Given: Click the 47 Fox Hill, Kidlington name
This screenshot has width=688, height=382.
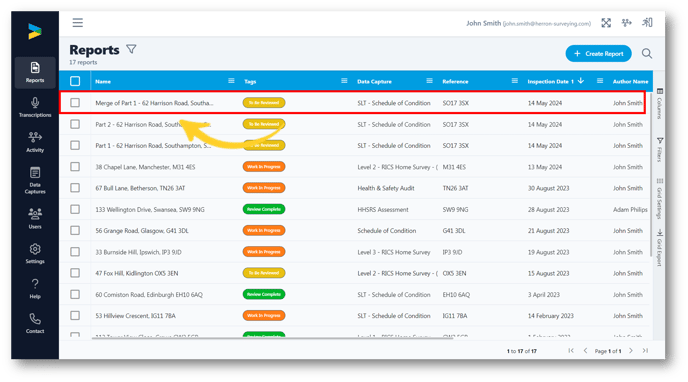Looking at the screenshot, I should (136, 273).
